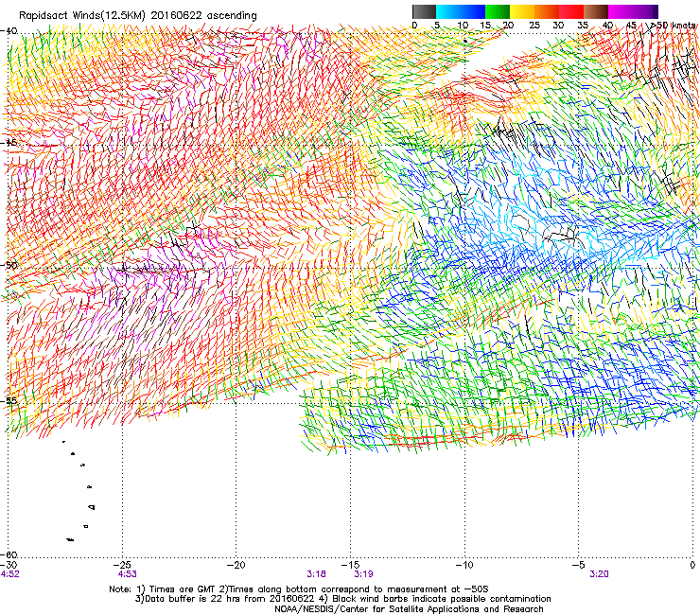Click the red 30-35 knots legend segment
The width and height of the screenshot is (700, 615).
(x=571, y=11)
